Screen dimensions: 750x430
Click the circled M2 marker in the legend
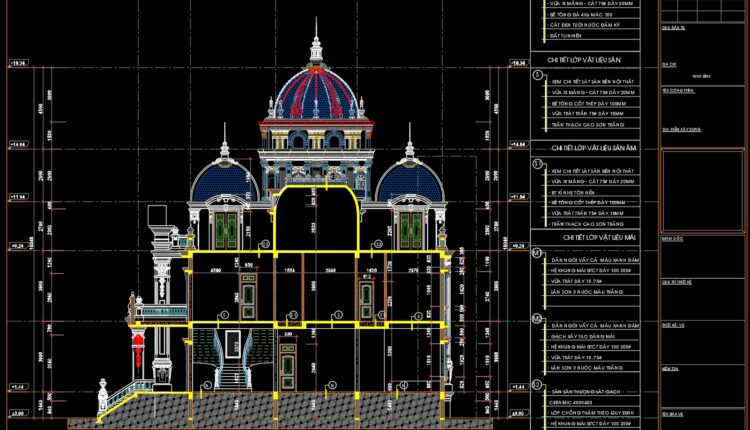(537, 319)
